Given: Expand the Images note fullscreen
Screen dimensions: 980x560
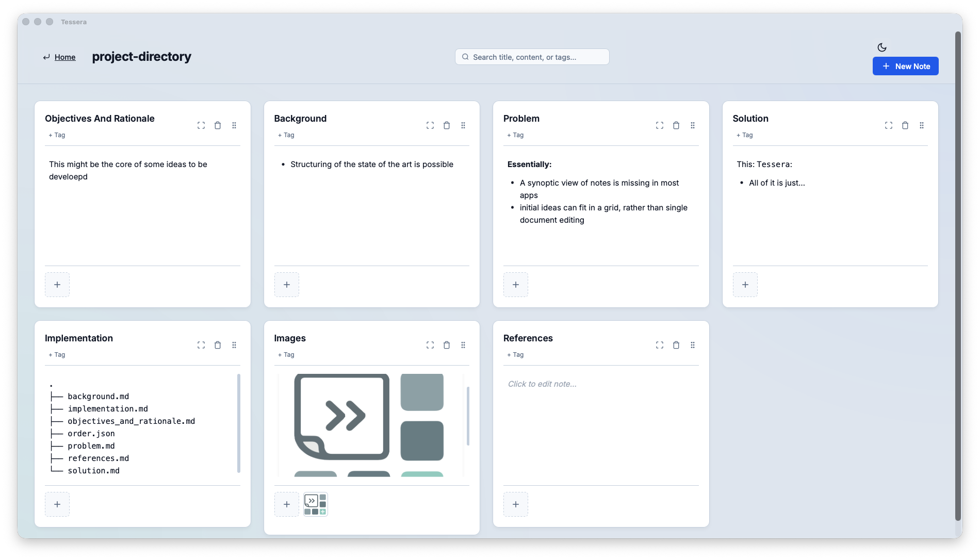Looking at the screenshot, I should tap(430, 345).
